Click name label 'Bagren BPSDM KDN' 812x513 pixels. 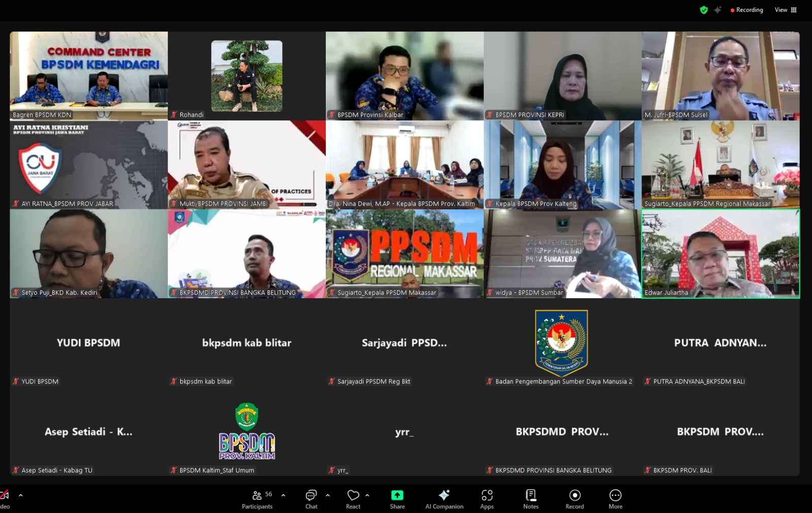pos(42,115)
